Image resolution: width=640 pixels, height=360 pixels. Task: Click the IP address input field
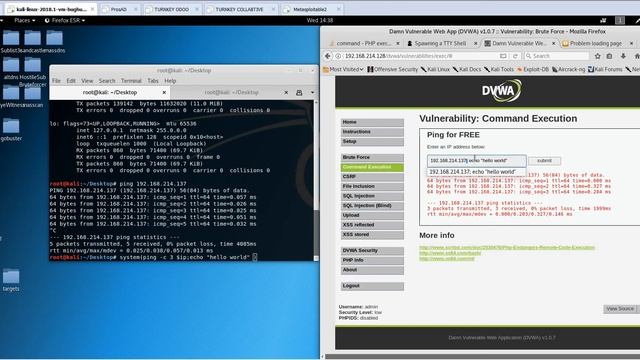pyautogui.click(x=476, y=160)
